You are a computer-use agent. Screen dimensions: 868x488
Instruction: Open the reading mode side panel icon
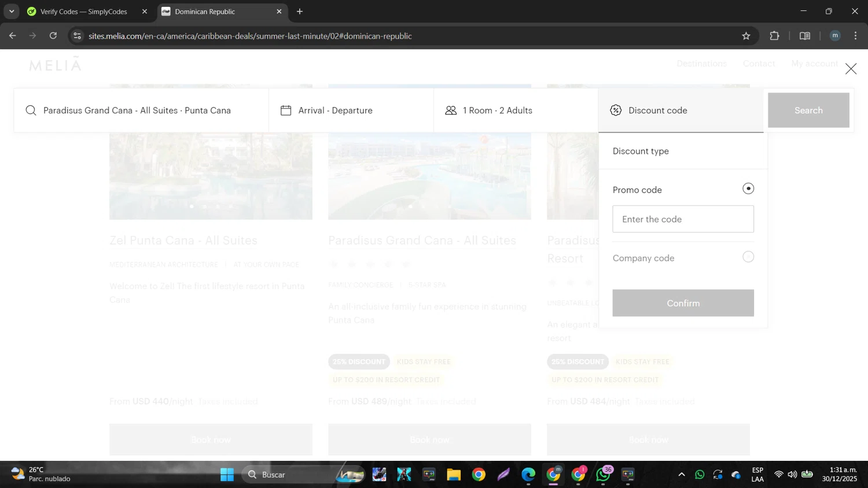(x=804, y=36)
